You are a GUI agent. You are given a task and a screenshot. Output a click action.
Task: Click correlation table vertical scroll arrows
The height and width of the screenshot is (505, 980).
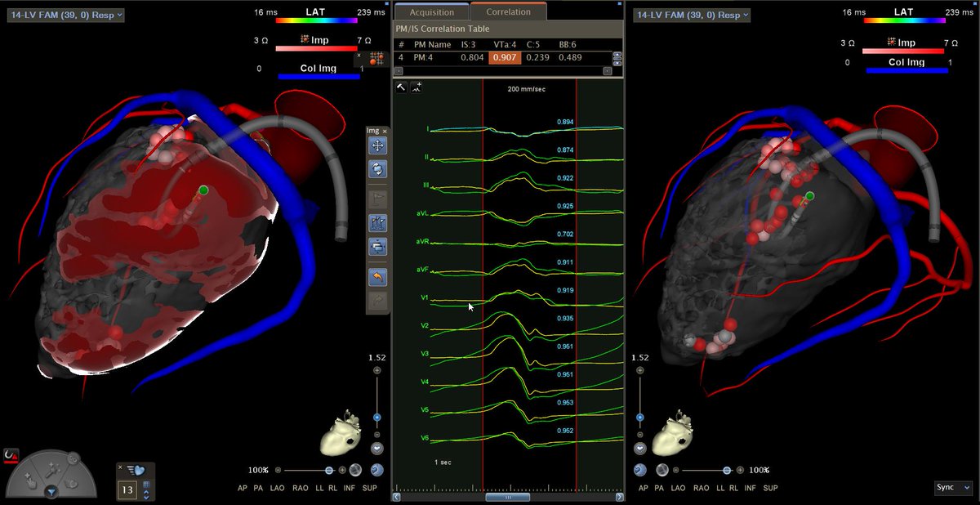pyautogui.click(x=617, y=59)
